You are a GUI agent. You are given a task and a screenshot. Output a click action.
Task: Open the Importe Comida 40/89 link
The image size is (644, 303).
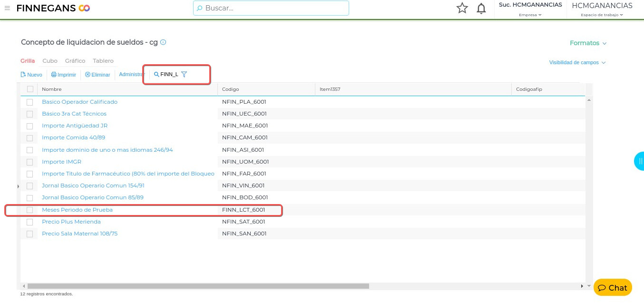pos(73,137)
